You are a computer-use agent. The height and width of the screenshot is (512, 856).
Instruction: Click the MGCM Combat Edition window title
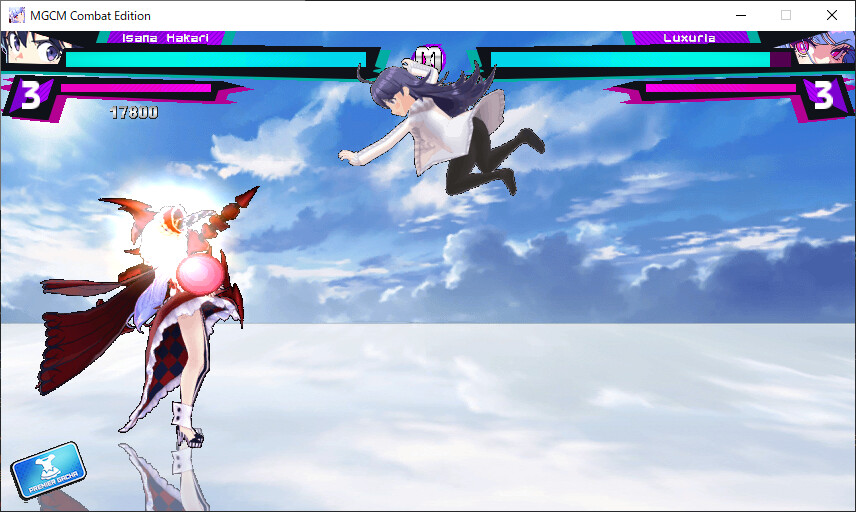tap(90, 15)
